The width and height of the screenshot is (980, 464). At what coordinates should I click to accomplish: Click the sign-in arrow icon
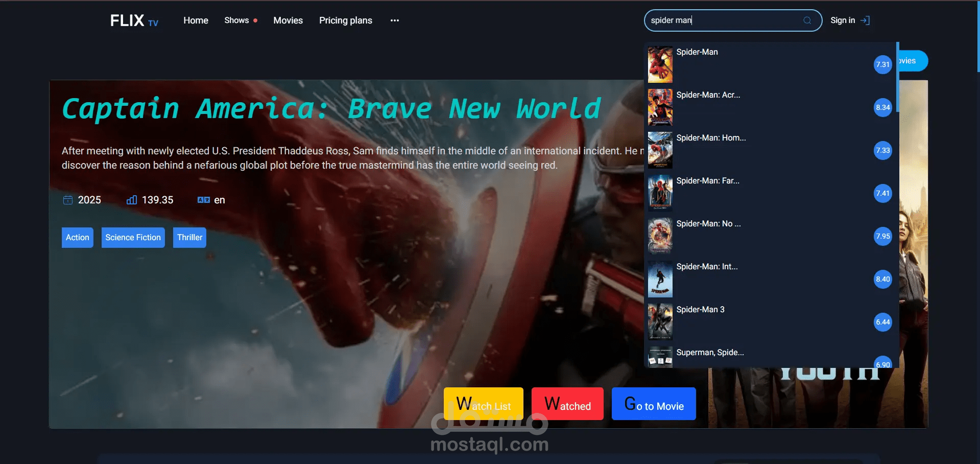point(865,20)
